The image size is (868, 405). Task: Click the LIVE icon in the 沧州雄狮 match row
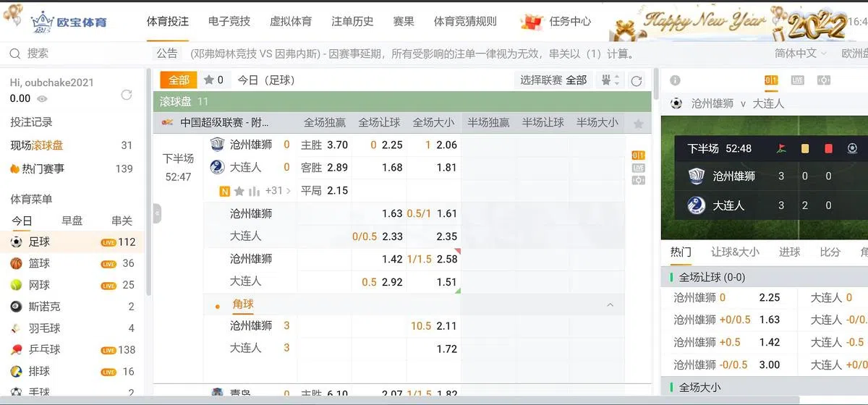(x=639, y=168)
